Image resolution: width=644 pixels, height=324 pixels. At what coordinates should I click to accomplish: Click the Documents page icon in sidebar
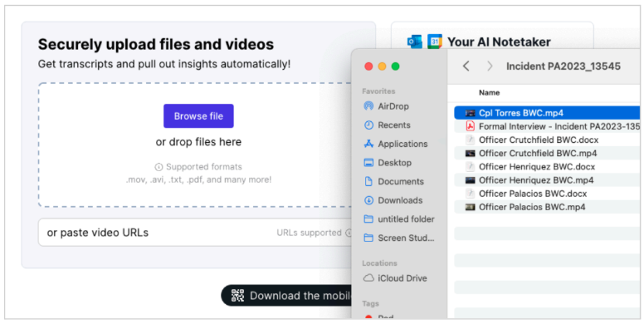pos(368,181)
